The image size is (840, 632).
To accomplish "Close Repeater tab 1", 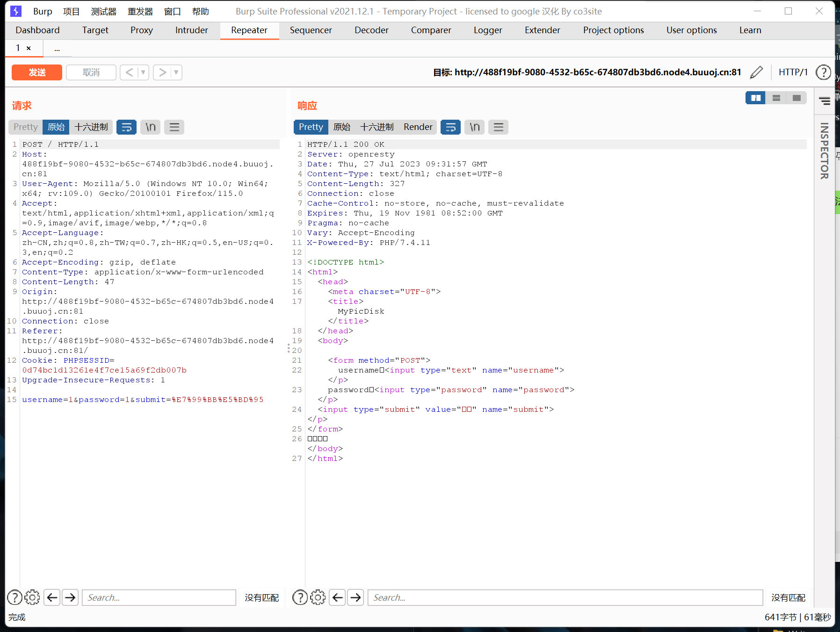I will [29, 48].
